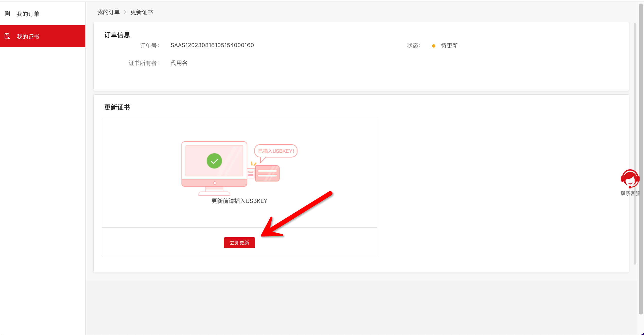
Task: Click the green checkmark on monitor illustration
Action: click(x=214, y=161)
